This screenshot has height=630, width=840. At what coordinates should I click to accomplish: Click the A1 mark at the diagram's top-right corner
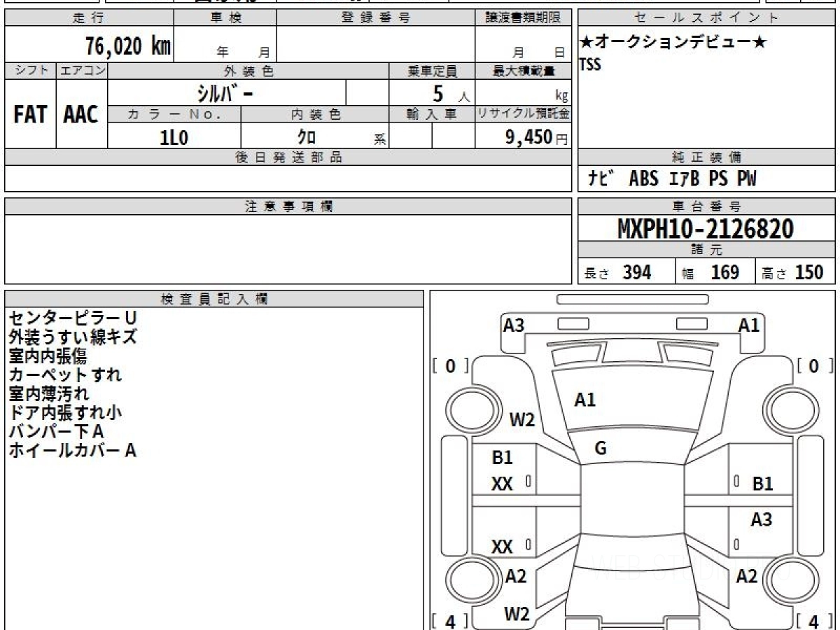[748, 325]
